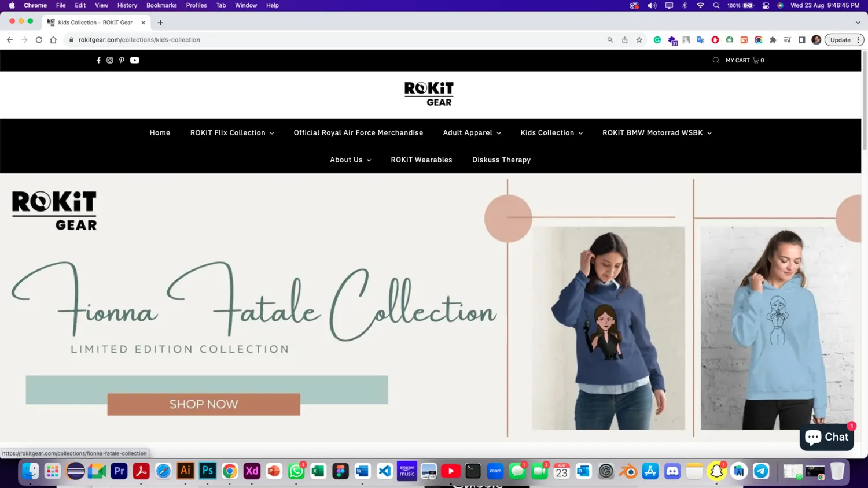This screenshot has height=488, width=868.
Task: Click the Wi-Fi icon in the menu bar
Action: pos(700,5)
